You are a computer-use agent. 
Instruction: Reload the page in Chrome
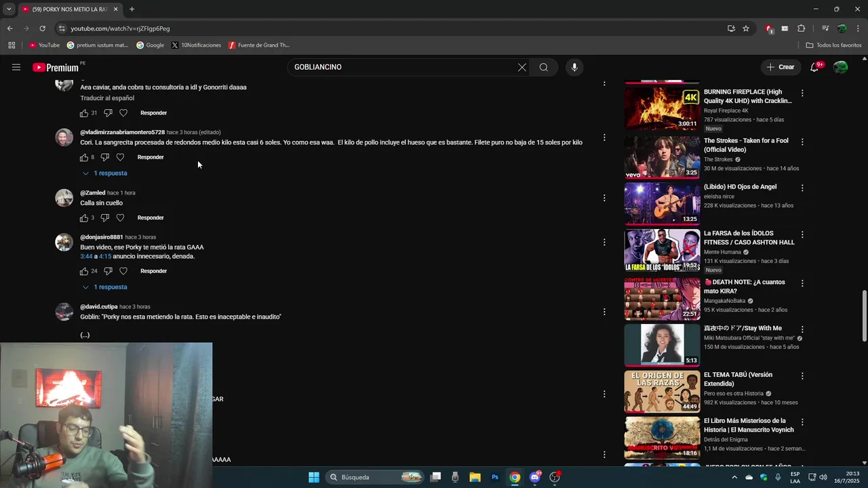(42, 28)
